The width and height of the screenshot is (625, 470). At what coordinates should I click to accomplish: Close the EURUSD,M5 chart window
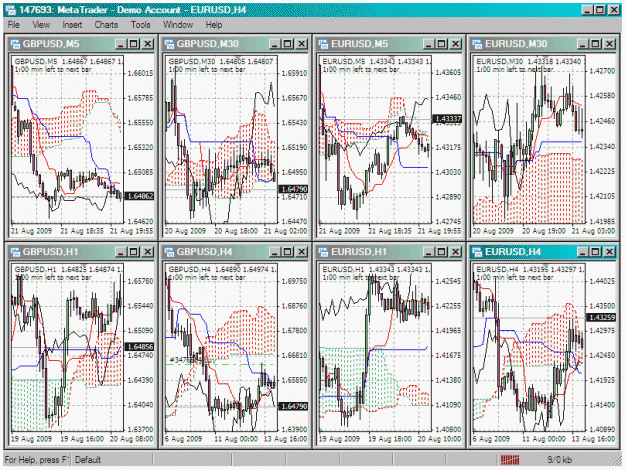click(455, 44)
